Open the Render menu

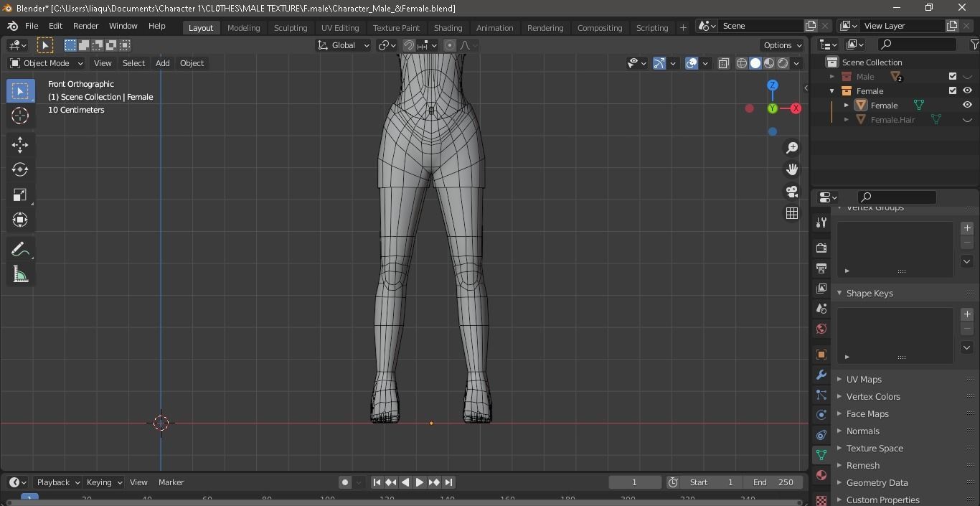(85, 26)
